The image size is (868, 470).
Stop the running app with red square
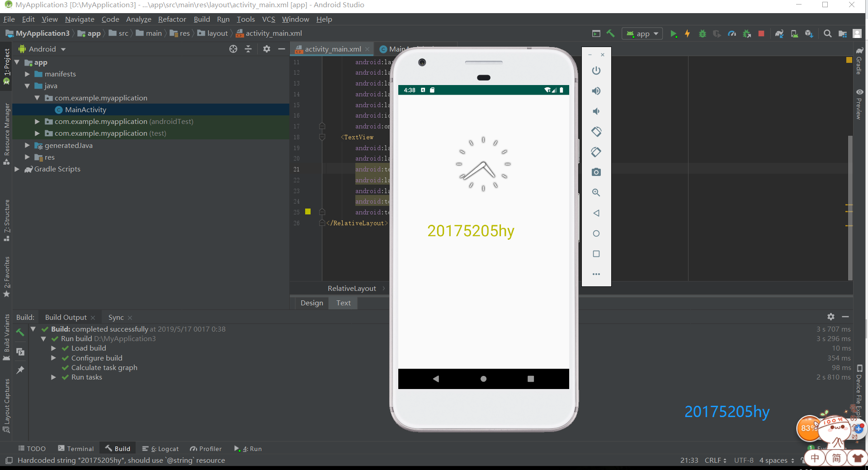[x=761, y=33]
